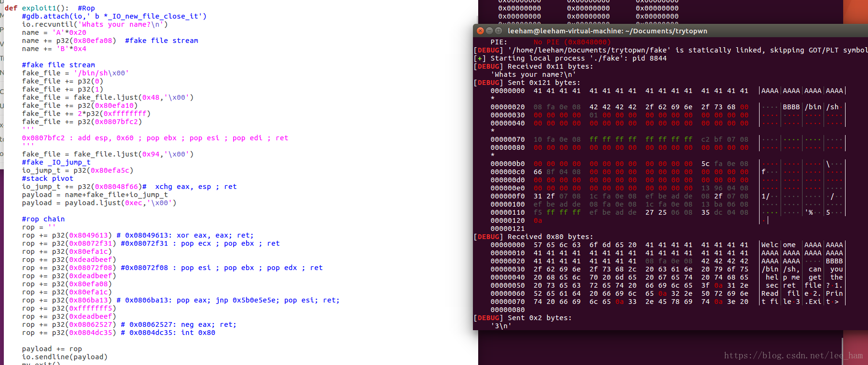Screen dimensions: 868x365
Task: Click the '#rop chain' comment
Action: 43,219
